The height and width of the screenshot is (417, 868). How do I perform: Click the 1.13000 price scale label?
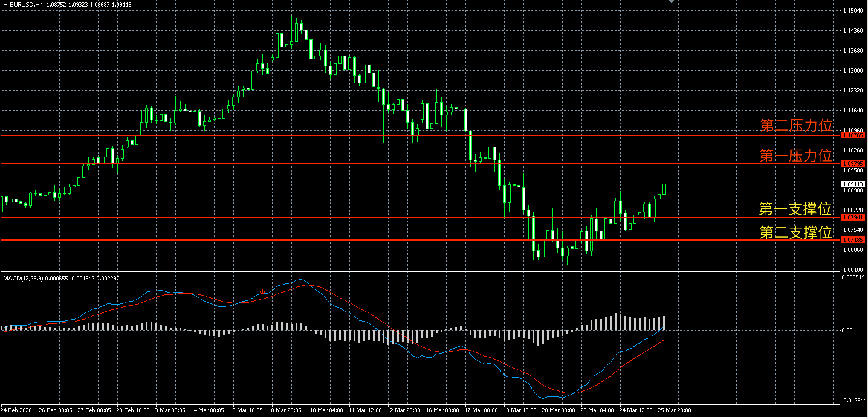pos(853,70)
